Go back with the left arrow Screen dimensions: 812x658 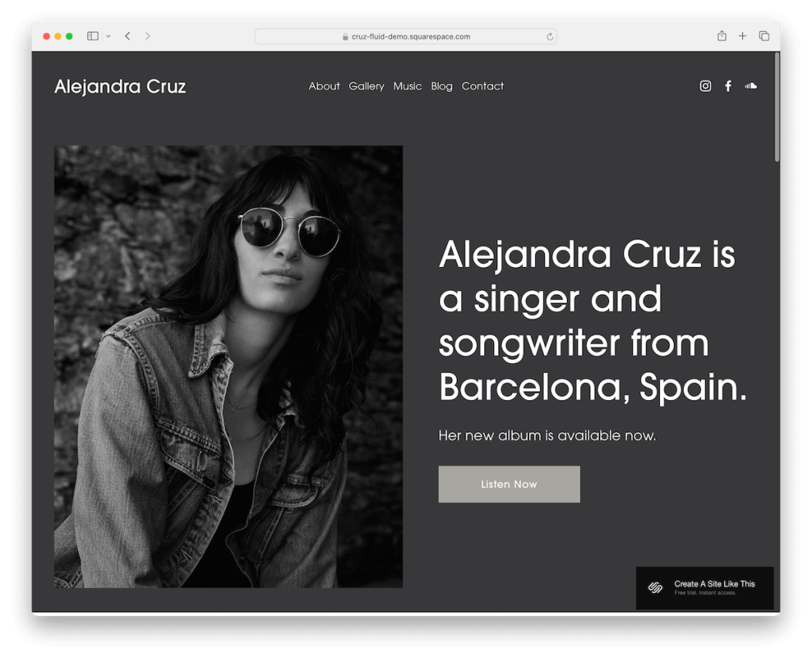coord(128,36)
